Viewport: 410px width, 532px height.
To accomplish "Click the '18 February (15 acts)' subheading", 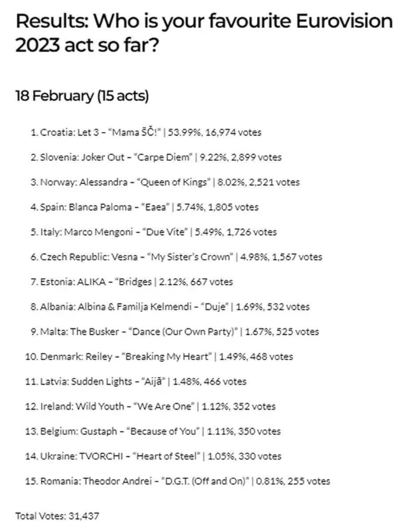I will [x=82, y=96].
